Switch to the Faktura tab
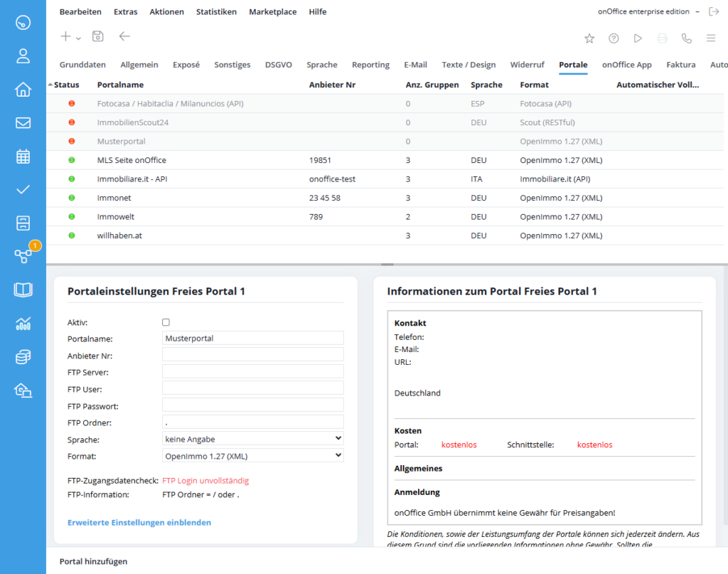Screen dimensions: 728x574 pos(680,65)
